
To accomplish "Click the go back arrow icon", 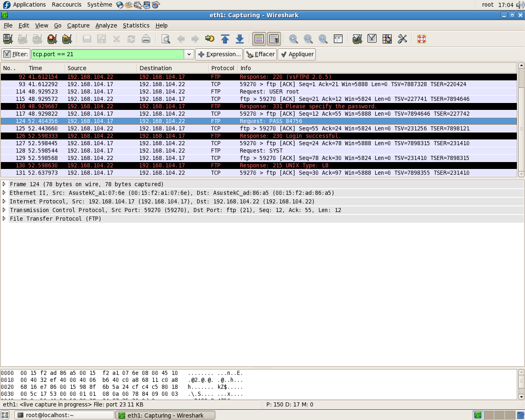I will click(x=180, y=39).
